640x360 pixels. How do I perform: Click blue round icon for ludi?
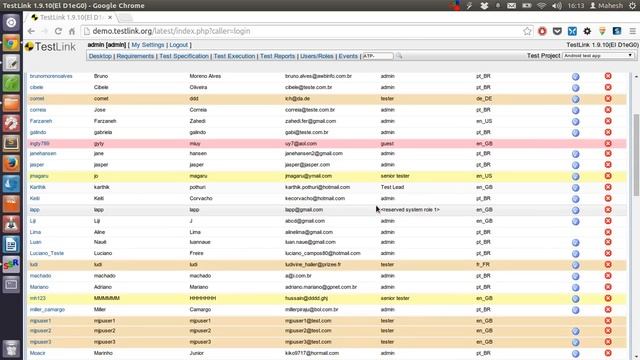coord(576,265)
